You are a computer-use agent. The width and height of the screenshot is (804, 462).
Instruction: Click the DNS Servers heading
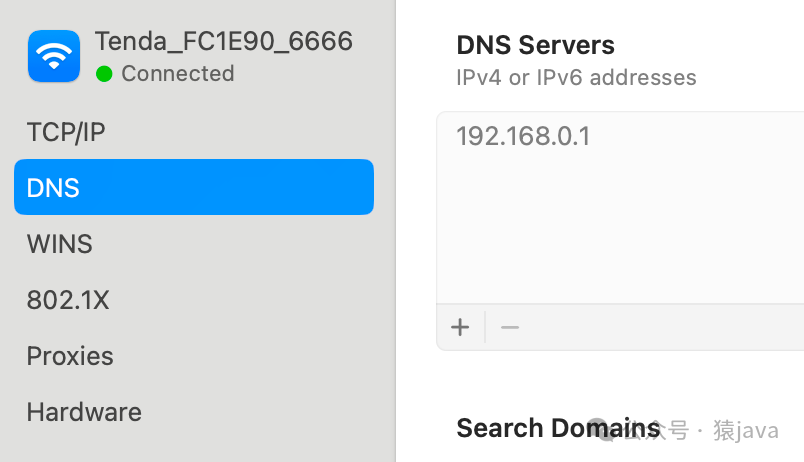click(x=535, y=45)
